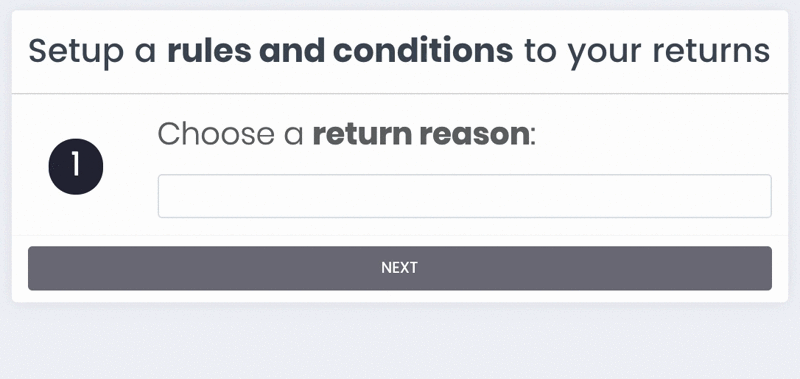Click the 'Choose a return reason' label
This screenshot has height=379, width=800.
[x=347, y=134]
